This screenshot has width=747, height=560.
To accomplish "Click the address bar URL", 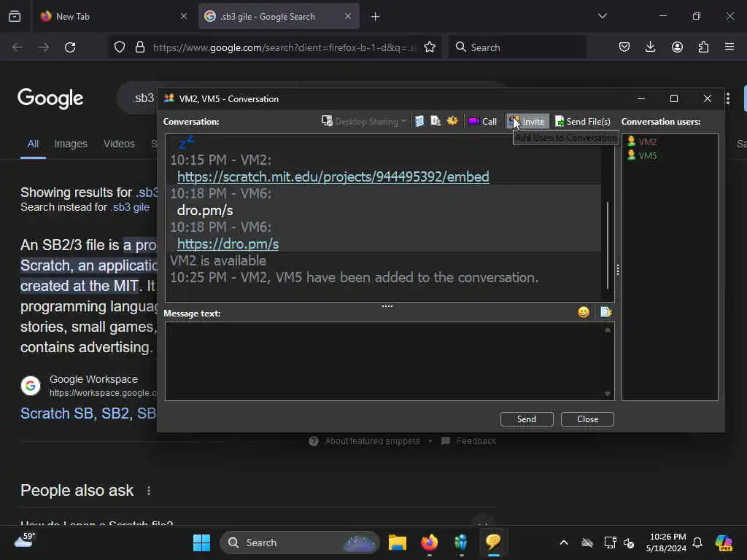I will click(284, 47).
